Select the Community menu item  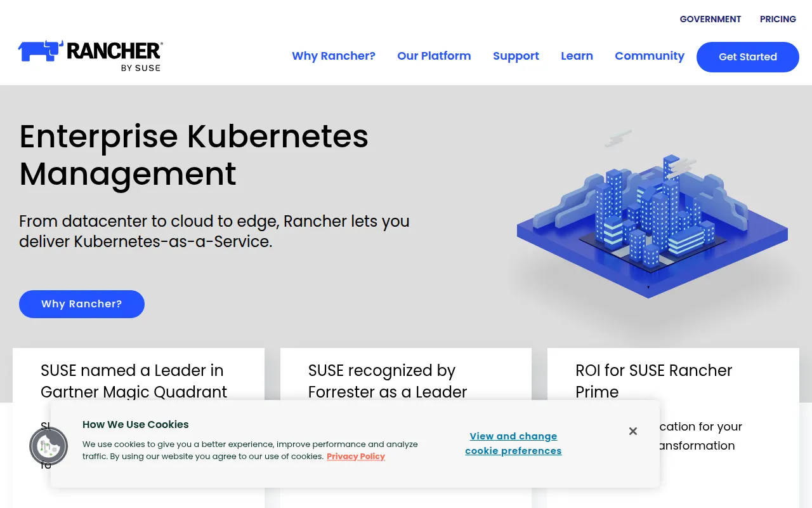[650, 56]
